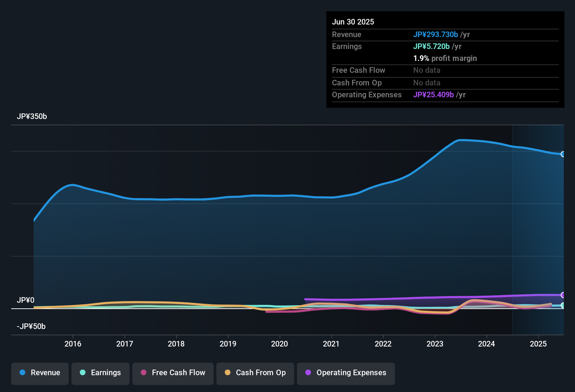Click the 2016 x-axis label

click(x=73, y=344)
